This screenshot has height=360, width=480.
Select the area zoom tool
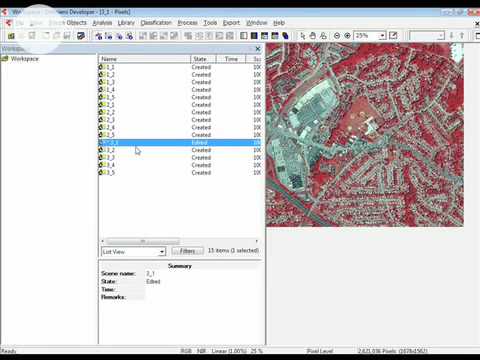323,36
